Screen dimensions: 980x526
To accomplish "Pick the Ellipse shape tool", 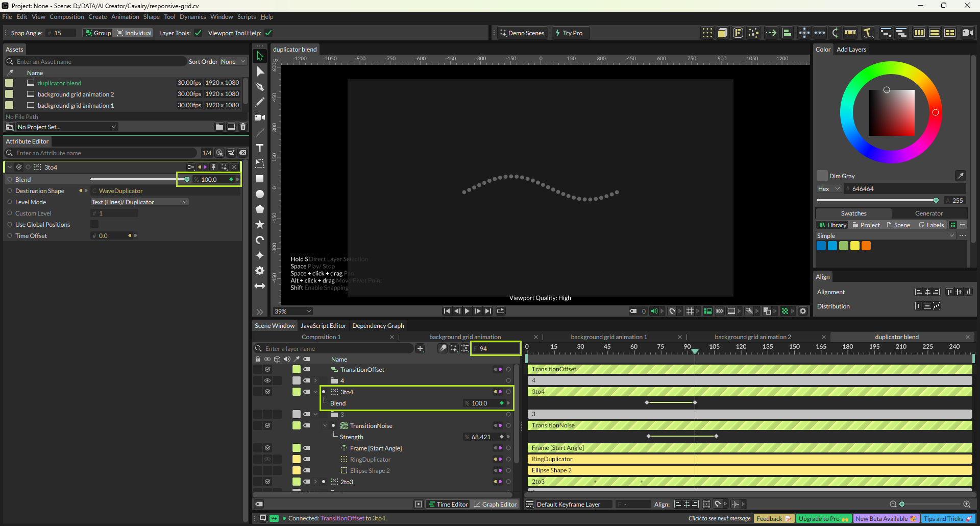I will point(260,194).
